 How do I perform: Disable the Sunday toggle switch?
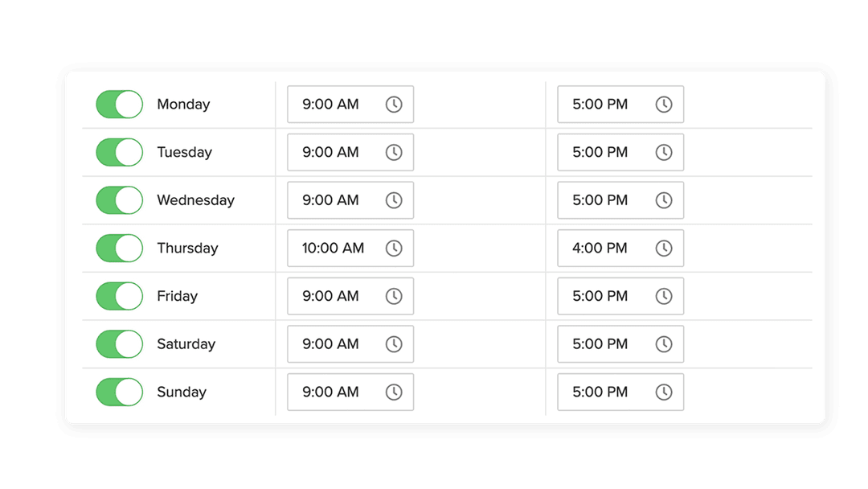click(119, 392)
